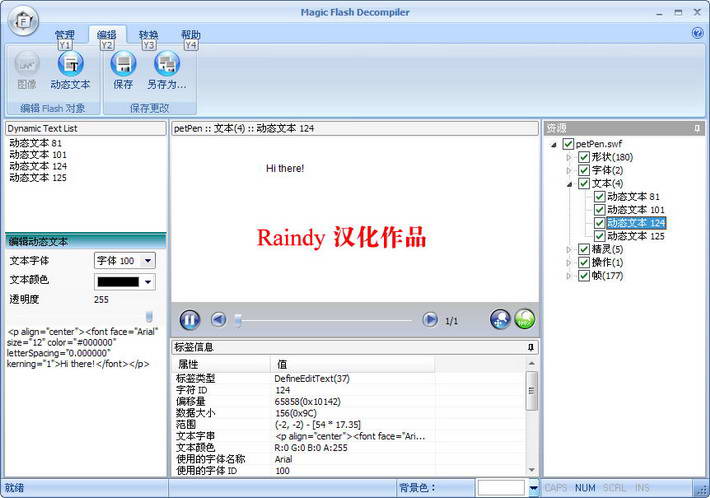Expand the 形状(180) tree node
710x498 pixels.
click(x=569, y=158)
